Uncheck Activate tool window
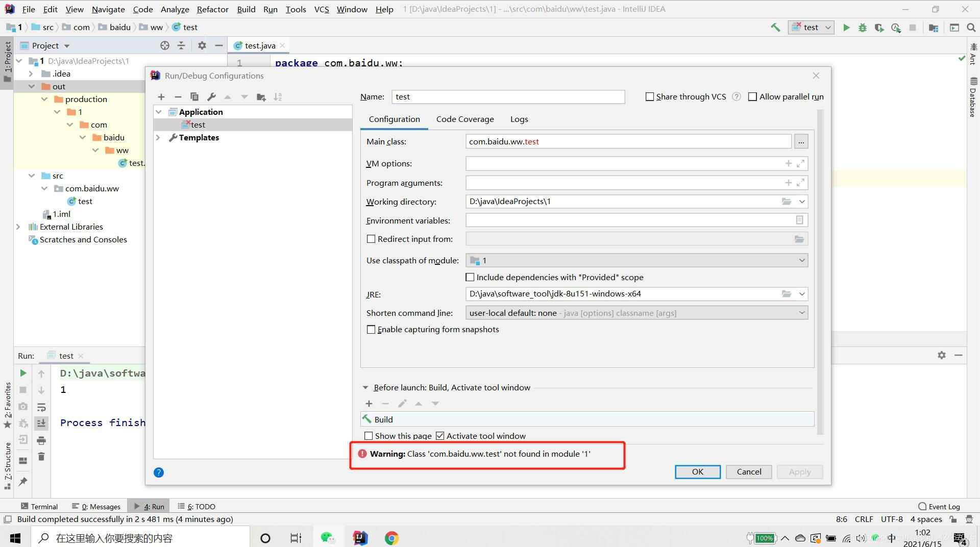 [x=440, y=436]
